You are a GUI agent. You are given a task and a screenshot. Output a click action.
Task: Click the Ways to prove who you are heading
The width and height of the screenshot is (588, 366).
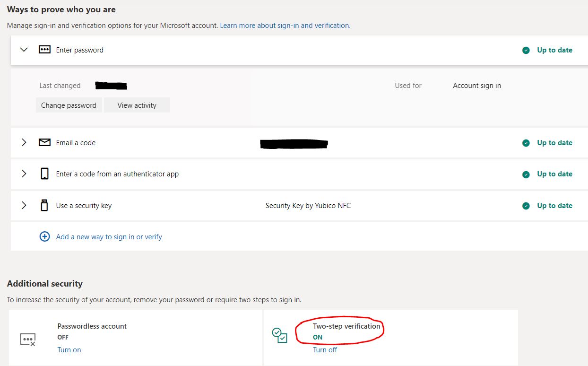click(x=61, y=9)
